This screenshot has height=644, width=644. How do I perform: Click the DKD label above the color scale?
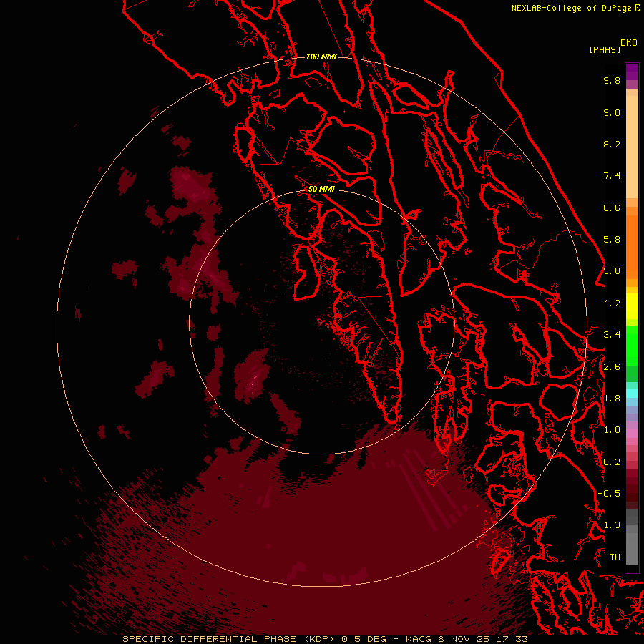tap(629, 43)
